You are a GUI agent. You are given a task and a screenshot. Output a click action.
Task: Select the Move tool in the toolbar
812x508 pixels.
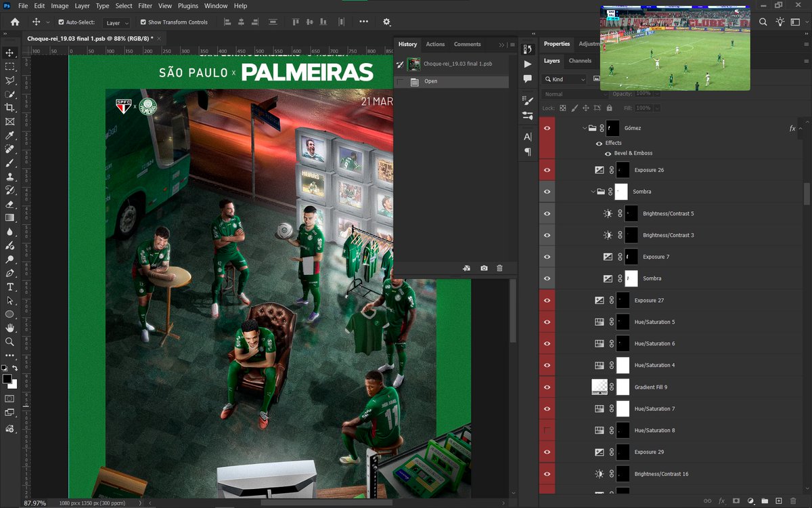(x=9, y=53)
